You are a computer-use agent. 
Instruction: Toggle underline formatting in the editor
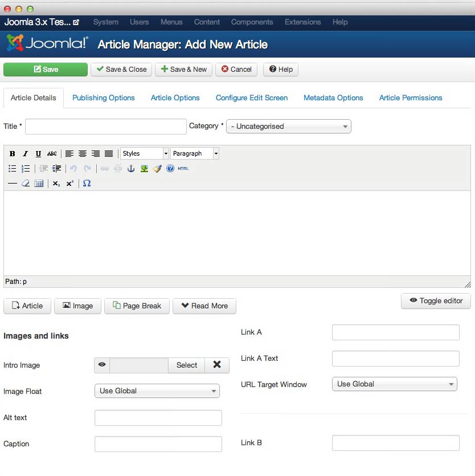[38, 154]
